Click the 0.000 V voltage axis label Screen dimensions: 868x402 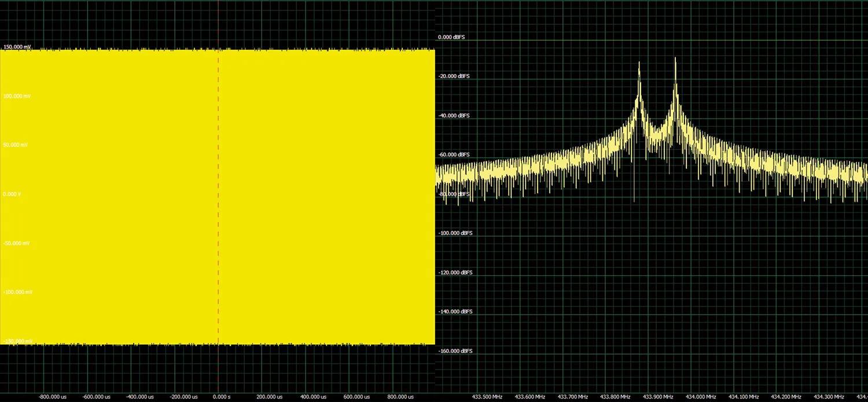pyautogui.click(x=12, y=194)
